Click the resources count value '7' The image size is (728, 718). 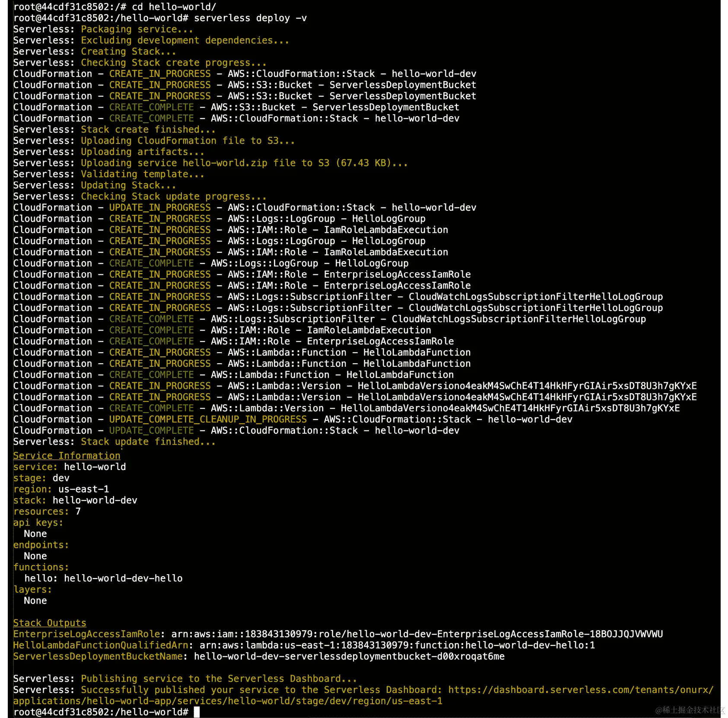[x=78, y=511]
